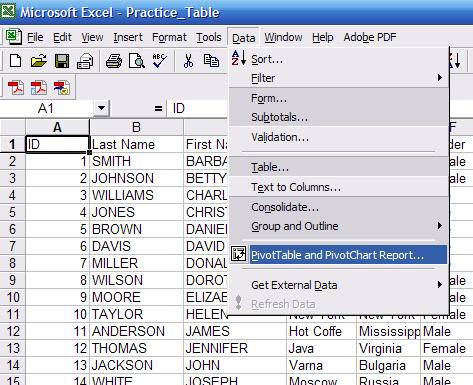
Task: Cut selection with the scissors icon
Action: tap(188, 61)
